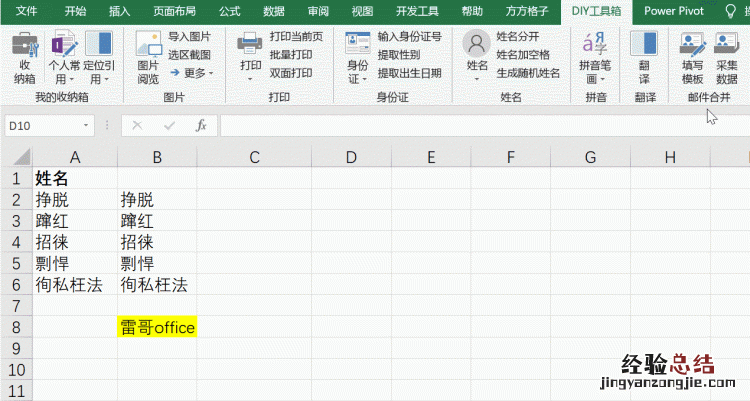Select row 7 header

click(17, 306)
